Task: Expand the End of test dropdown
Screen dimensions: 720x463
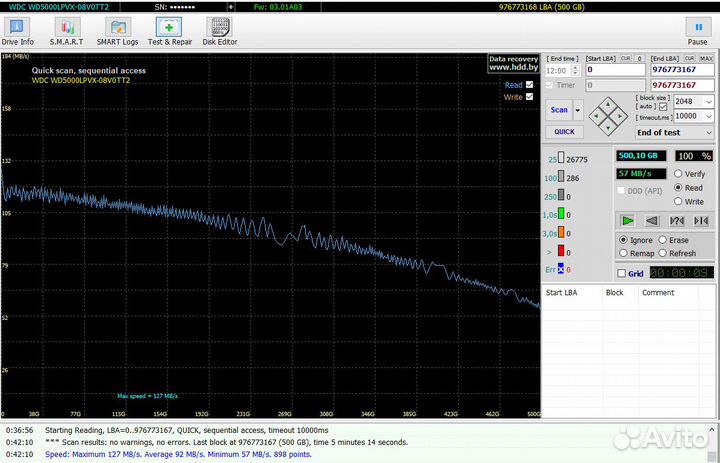Action: 708,132
